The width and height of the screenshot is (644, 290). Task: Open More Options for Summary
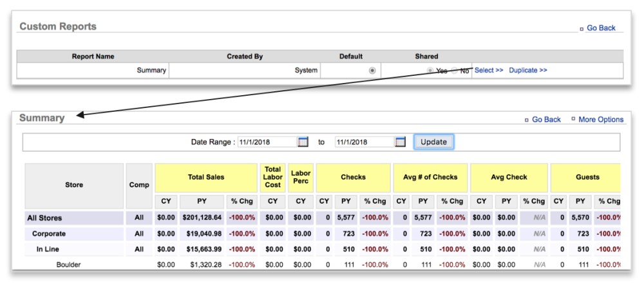[x=601, y=120]
